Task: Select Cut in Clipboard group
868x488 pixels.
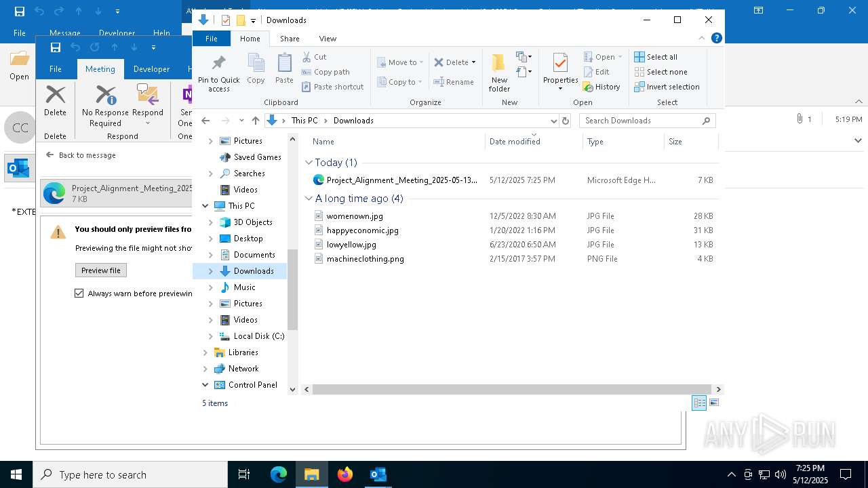Action: coord(314,57)
